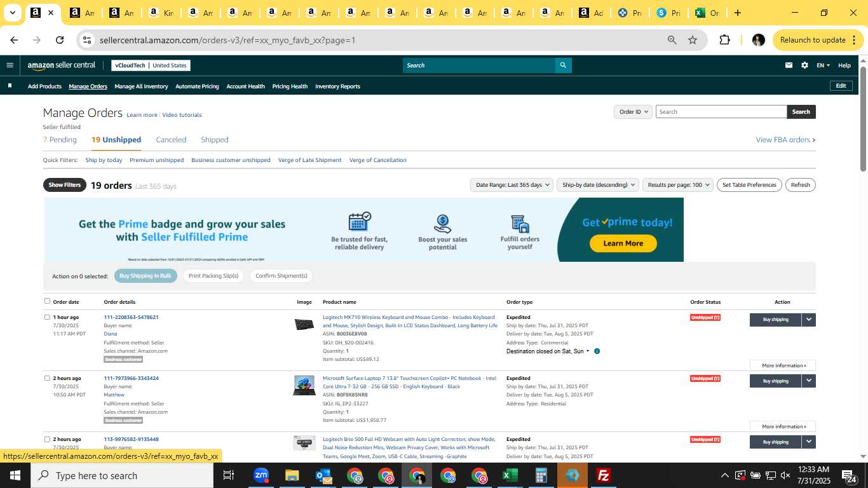
Task: Switch to the Shipped tab
Action: [x=214, y=140]
